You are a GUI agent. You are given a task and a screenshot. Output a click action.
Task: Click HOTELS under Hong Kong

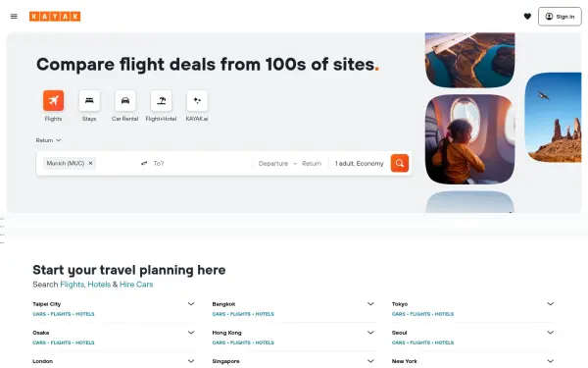[x=265, y=342]
